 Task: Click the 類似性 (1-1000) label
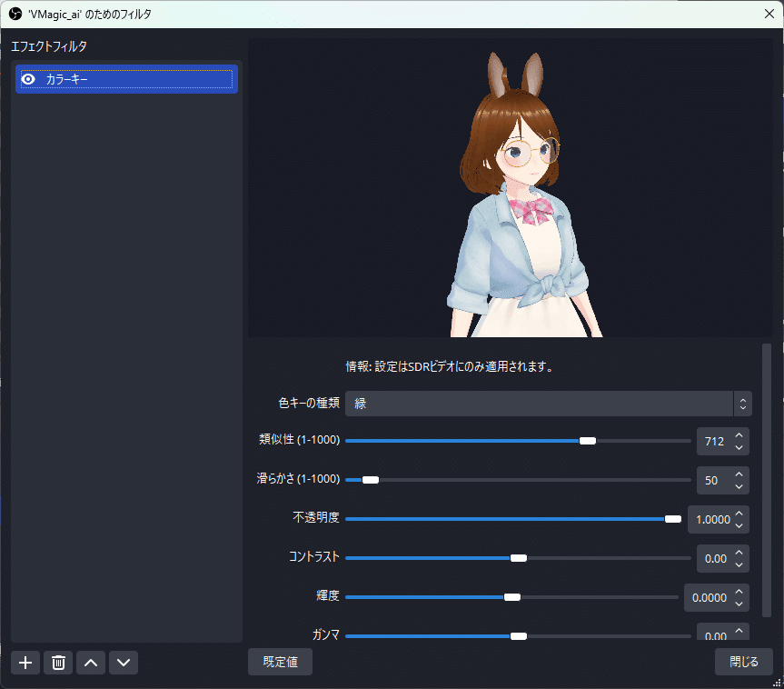pyautogui.click(x=300, y=440)
